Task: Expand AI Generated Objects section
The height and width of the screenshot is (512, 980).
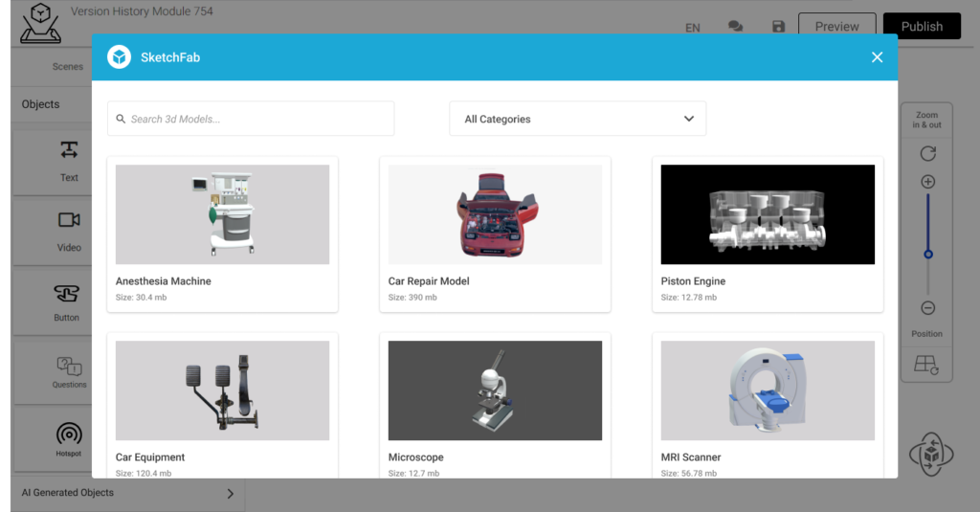Action: point(230,493)
